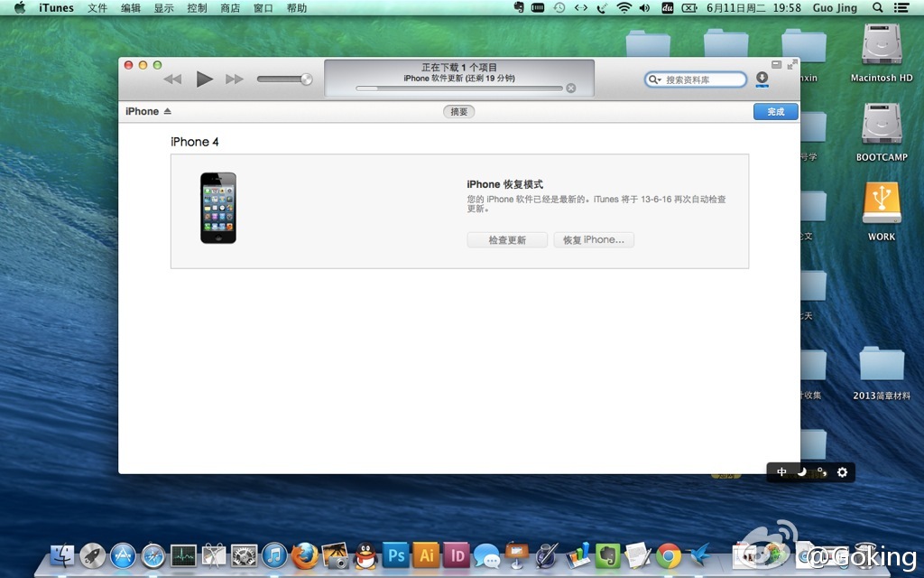Click the Evernote elephant menu bar icon

pyautogui.click(x=519, y=7)
